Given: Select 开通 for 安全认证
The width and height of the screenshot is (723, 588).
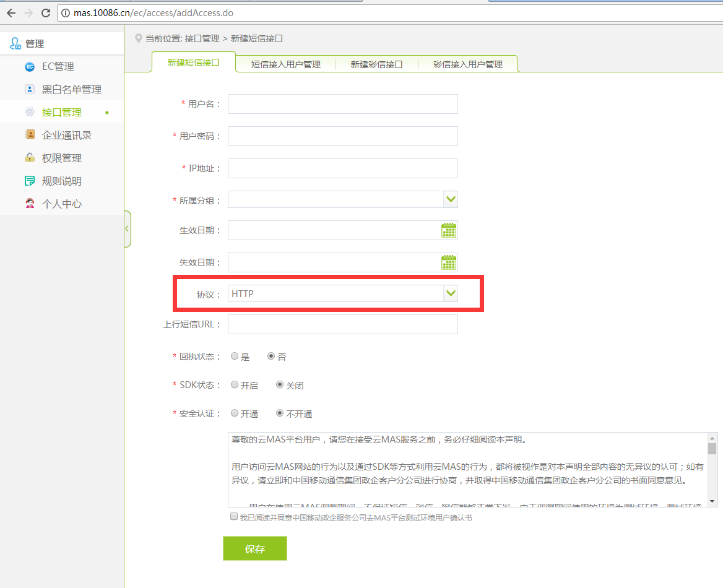Looking at the screenshot, I should (x=235, y=413).
